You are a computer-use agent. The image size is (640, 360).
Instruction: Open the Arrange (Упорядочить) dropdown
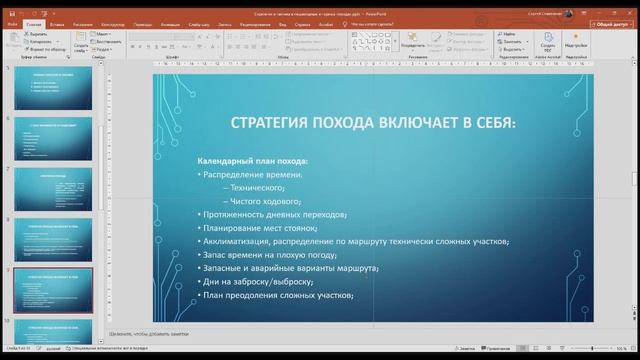(x=413, y=42)
